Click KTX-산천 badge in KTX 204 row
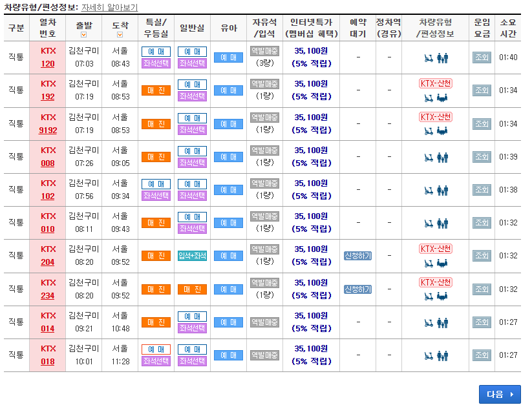This screenshot has width=532, height=416. point(436,249)
